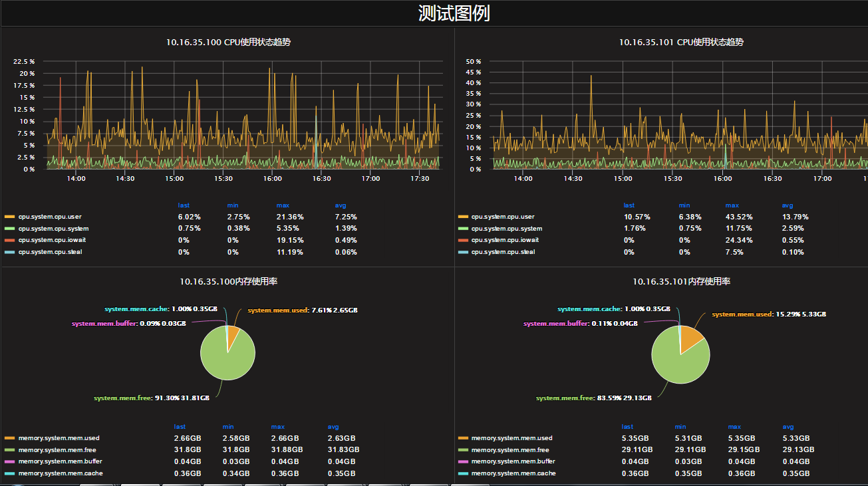Sort 10.16.35.100 CPU legend by max column
Image resolution: width=868 pixels, height=486 pixels.
coord(283,205)
